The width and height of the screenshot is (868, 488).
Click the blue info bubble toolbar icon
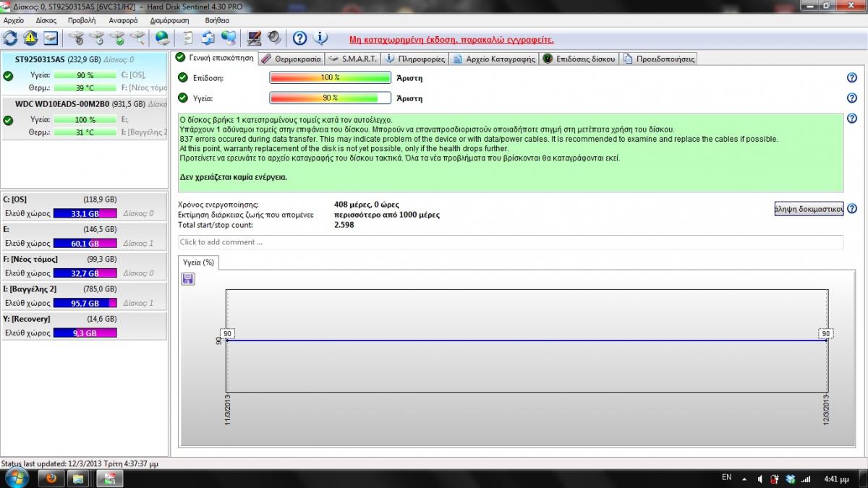tap(320, 38)
